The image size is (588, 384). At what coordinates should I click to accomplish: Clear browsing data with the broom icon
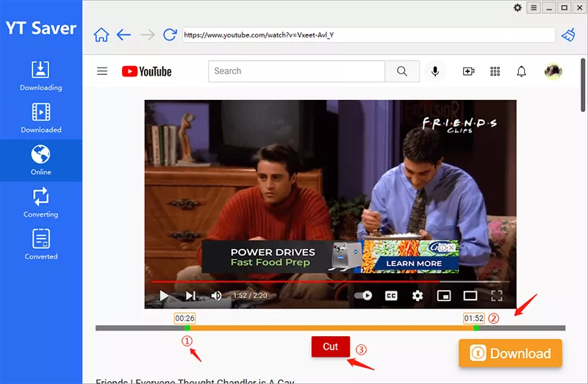point(568,35)
